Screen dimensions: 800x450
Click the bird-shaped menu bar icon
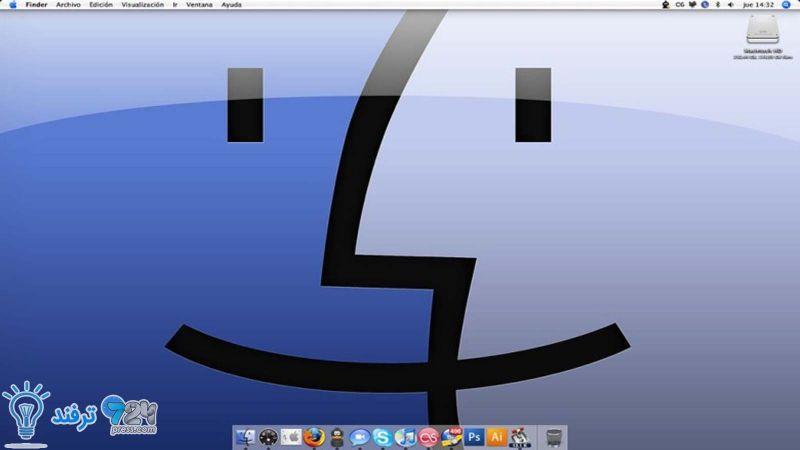[692, 5]
